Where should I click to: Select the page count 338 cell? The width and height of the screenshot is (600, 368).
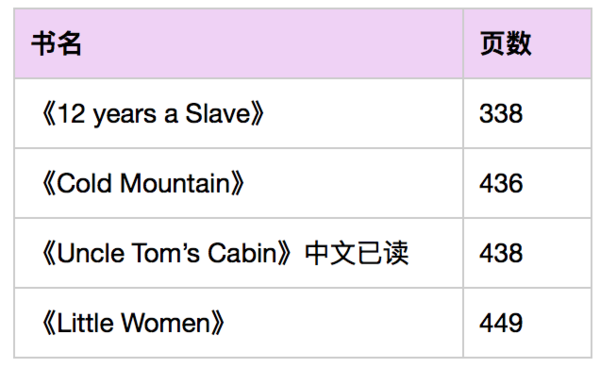[527, 114]
